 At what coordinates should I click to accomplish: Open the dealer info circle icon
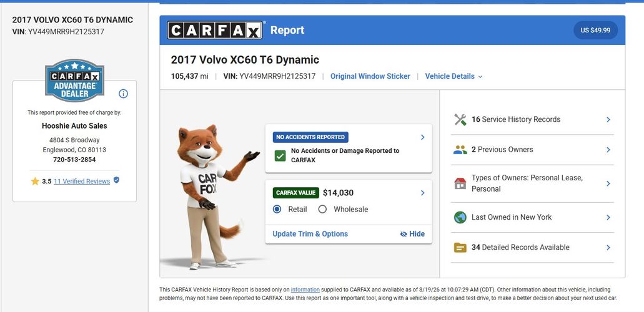point(123,94)
